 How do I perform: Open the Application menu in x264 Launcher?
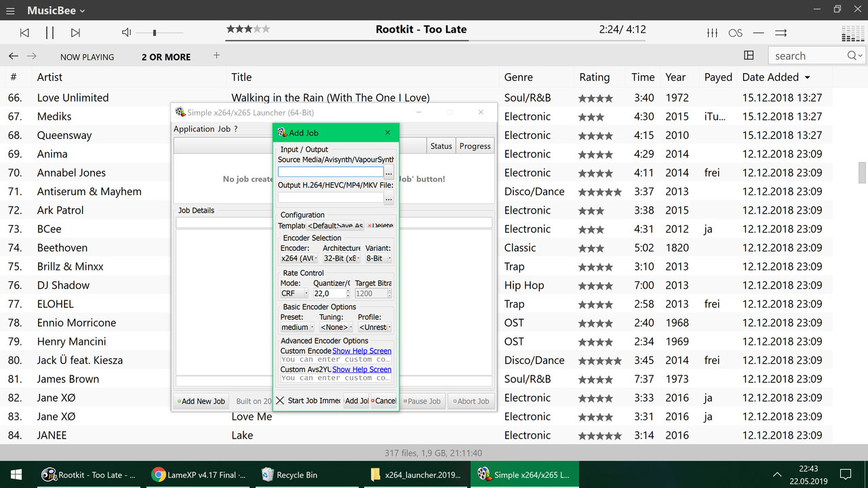194,129
